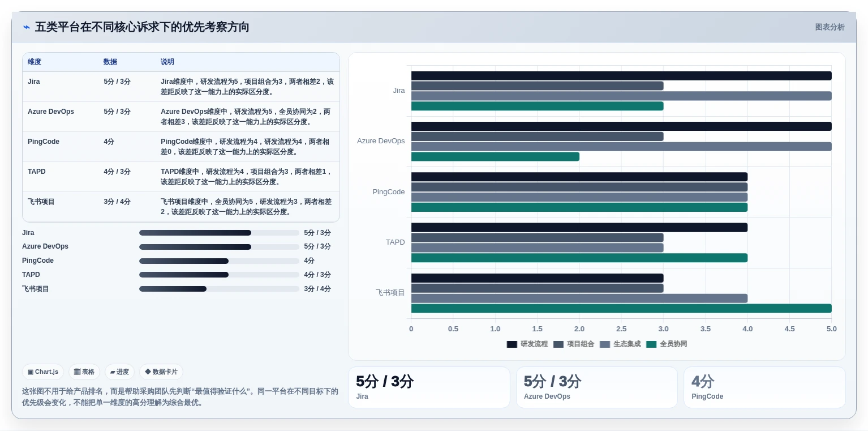Click the lightning icon beside the title
Image resolution: width=868 pixels, height=431 pixels.
click(27, 27)
